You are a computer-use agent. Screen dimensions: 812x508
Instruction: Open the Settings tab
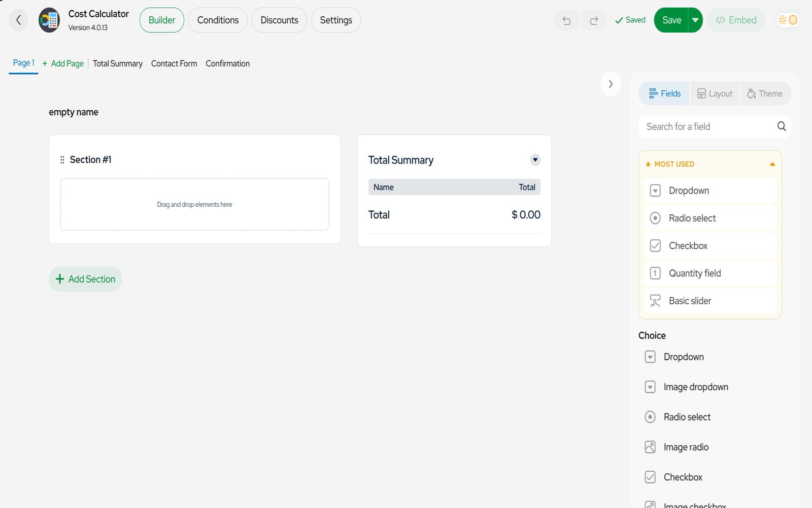click(336, 20)
